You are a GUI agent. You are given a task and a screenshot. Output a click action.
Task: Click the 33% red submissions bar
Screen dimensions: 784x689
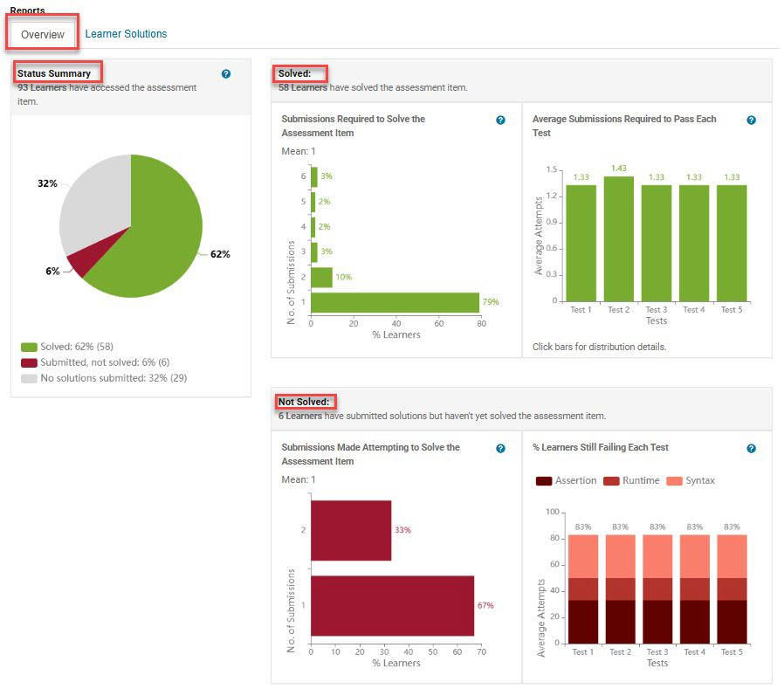point(351,530)
